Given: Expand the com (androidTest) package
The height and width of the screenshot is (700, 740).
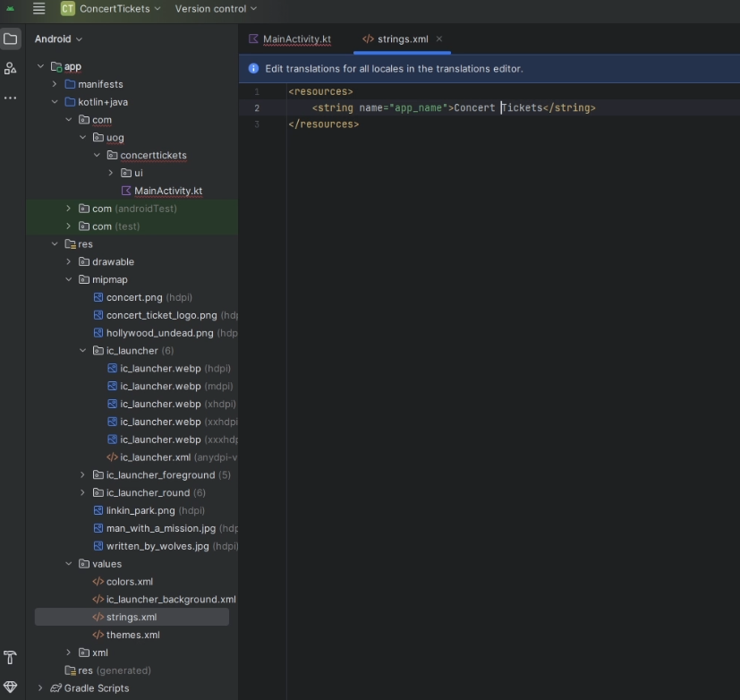Looking at the screenshot, I should point(69,209).
